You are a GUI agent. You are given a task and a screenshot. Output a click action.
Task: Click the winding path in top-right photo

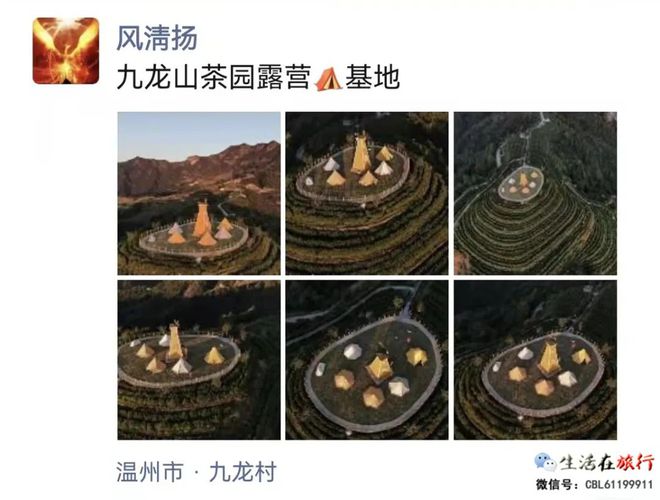pos(526,137)
